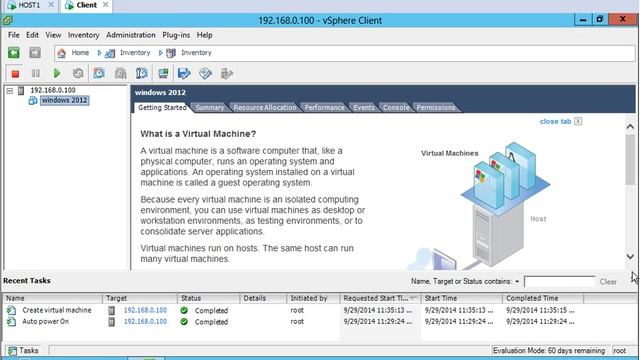Click the Revert to snapshot toolbar icon
The width and height of the screenshot is (640, 360).
click(120, 73)
